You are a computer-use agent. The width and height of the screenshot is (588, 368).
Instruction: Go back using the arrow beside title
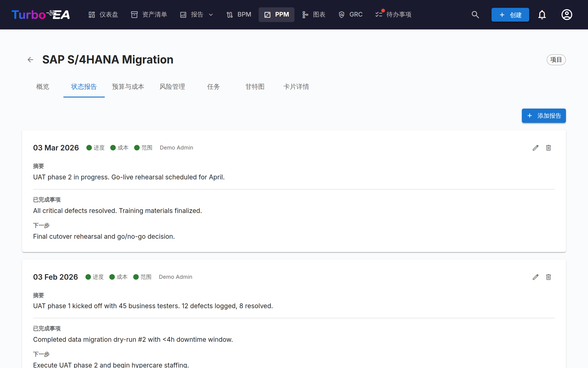click(x=30, y=60)
